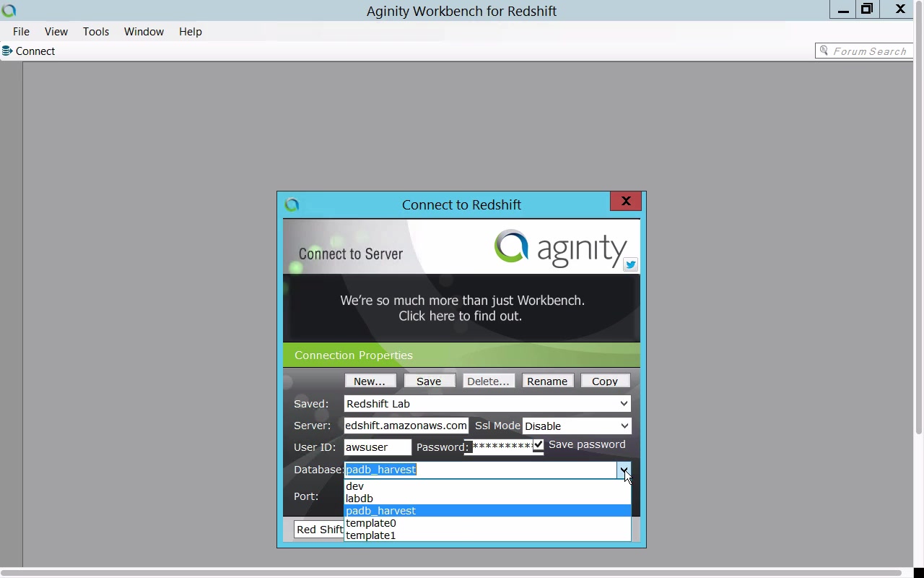The image size is (924, 578).
Task: Click the Aginity logo in the dialog banner
Action: [561, 247]
